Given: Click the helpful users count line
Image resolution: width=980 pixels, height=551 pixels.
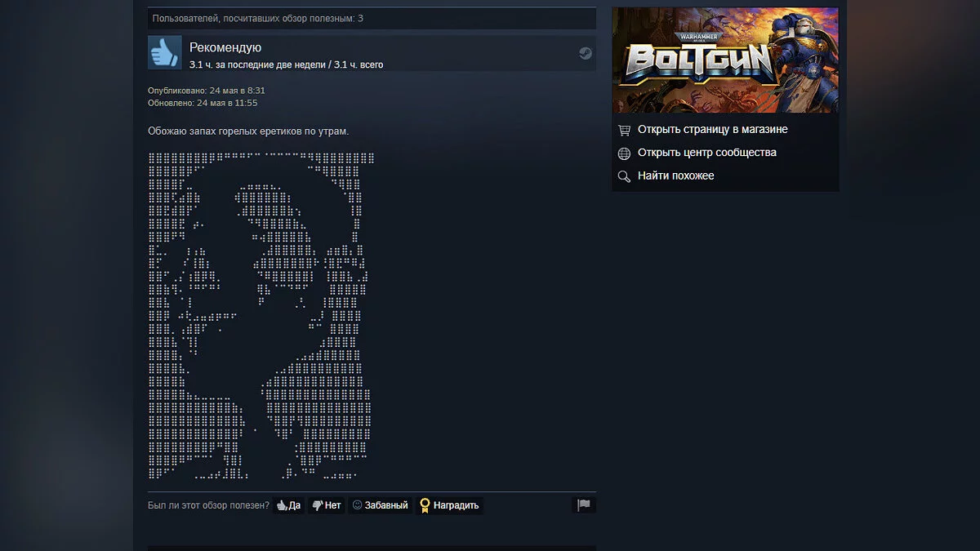Looking at the screenshot, I should click(x=258, y=18).
